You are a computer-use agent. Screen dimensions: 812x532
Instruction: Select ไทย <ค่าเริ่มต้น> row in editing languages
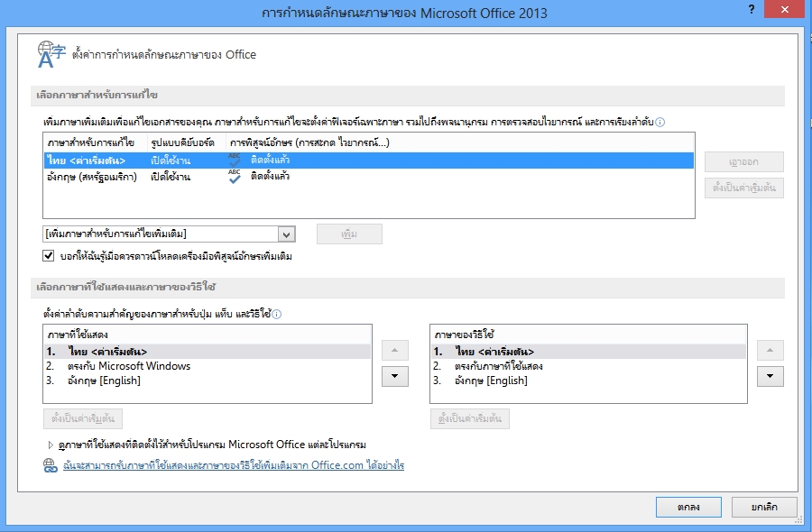(x=369, y=161)
